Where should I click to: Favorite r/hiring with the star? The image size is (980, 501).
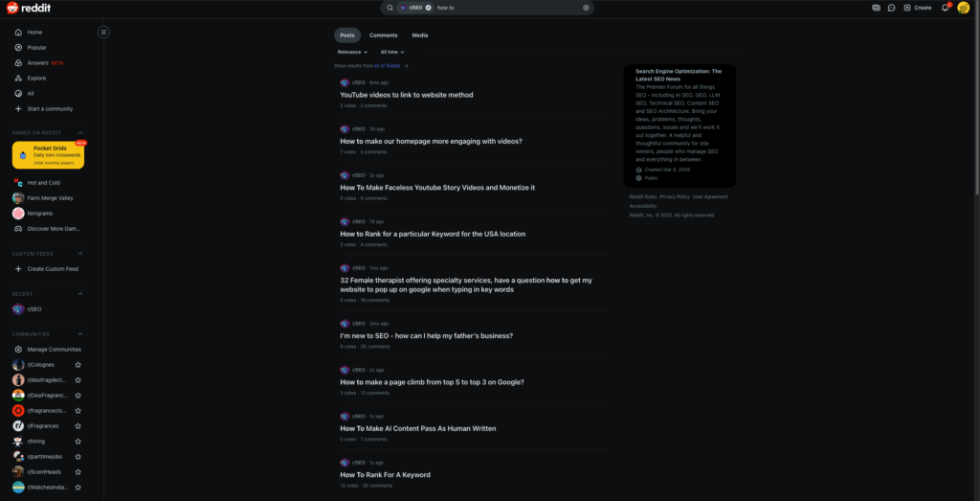tap(78, 441)
